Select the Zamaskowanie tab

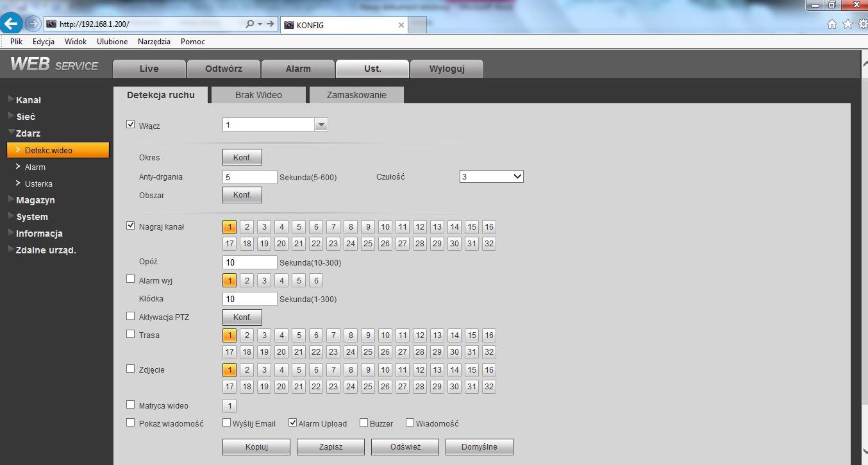point(356,95)
